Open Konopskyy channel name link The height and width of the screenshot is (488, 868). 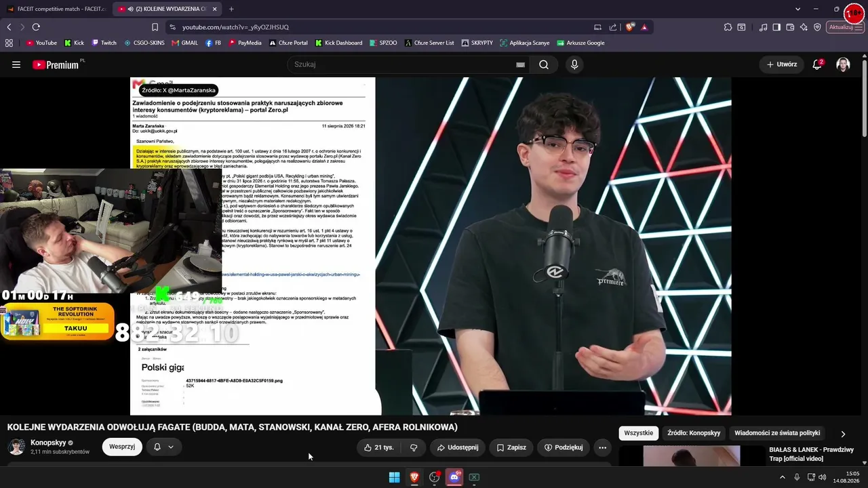point(48,443)
